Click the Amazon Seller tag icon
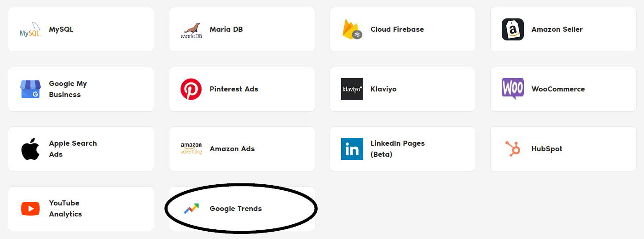This screenshot has width=644, height=239. [x=513, y=29]
